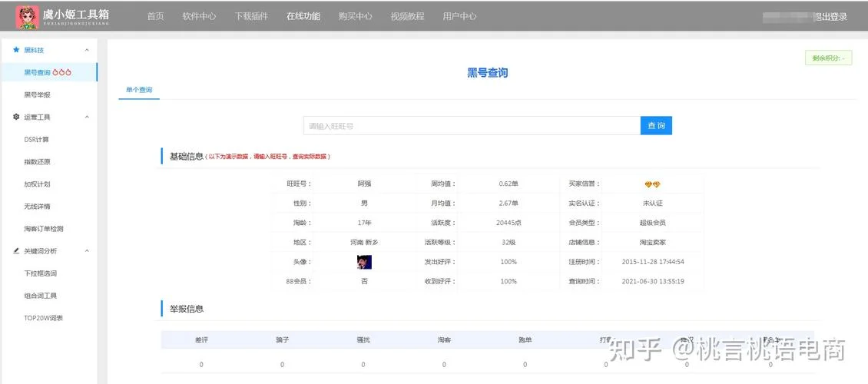Click the 月均值 value 2.67单
Screen dimensions: 868x384
point(509,203)
